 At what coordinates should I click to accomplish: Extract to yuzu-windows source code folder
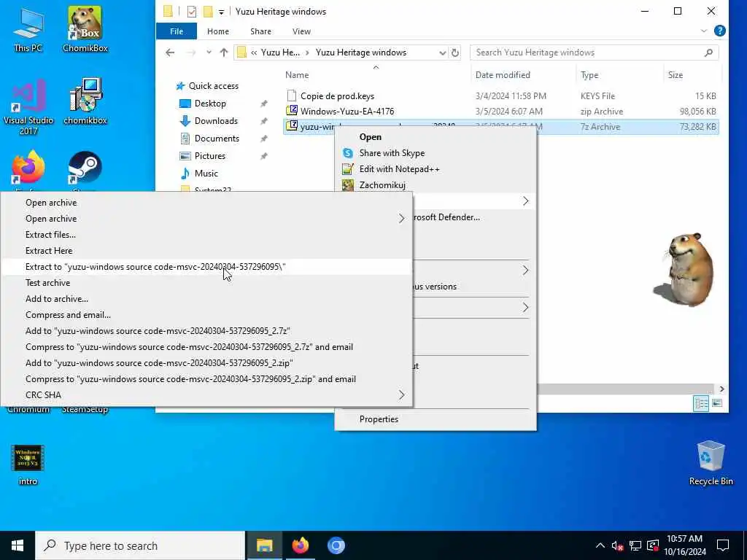point(206,267)
